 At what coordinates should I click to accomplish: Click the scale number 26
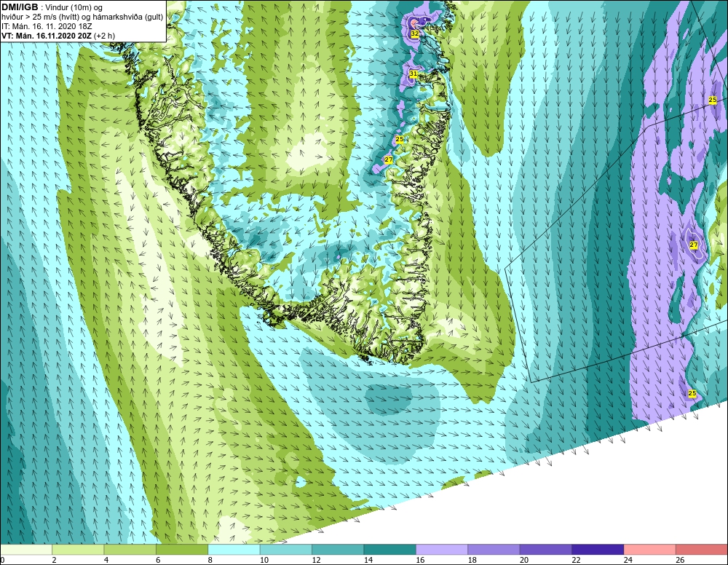click(680, 560)
